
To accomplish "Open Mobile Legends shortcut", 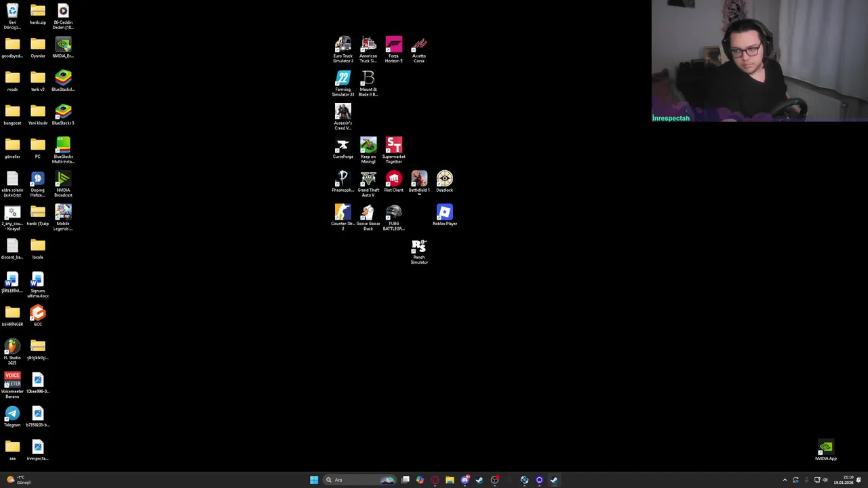I will click(x=63, y=218).
